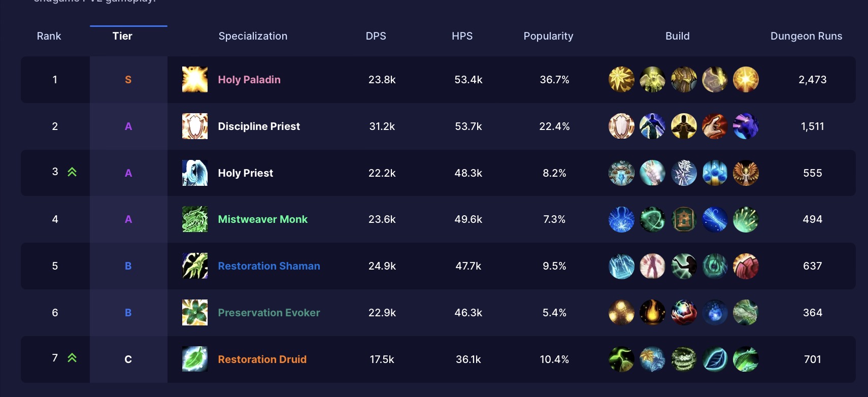
Task: Click last build talent icon for Discipline Priest
Action: pos(746,126)
